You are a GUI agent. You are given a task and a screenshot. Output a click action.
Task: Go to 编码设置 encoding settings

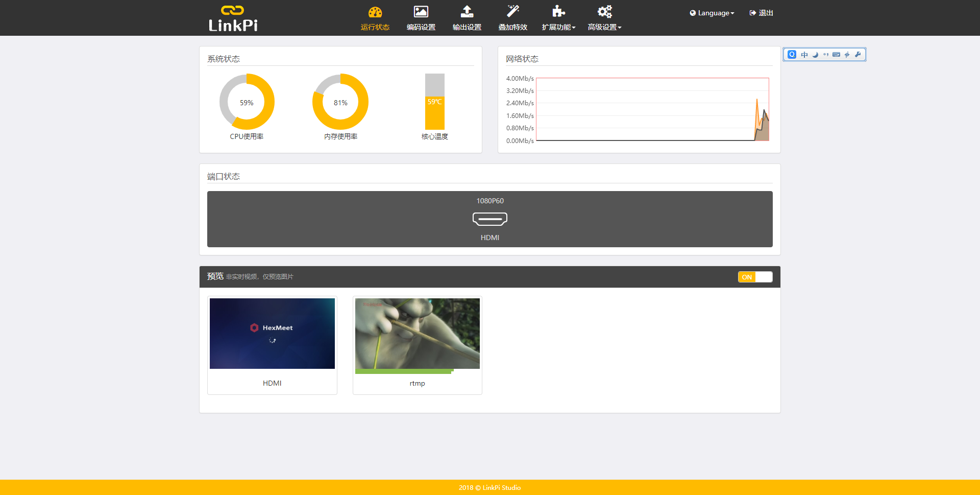[x=421, y=18]
